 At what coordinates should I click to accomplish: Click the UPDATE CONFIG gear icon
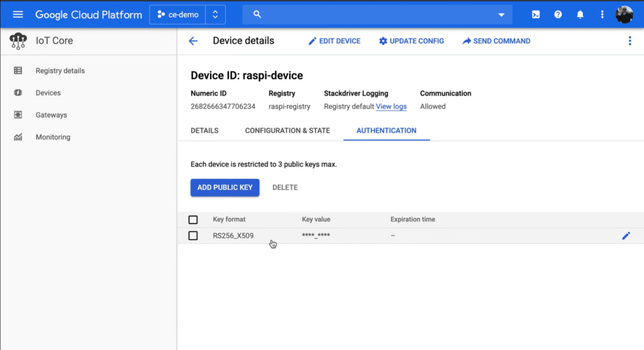click(x=383, y=41)
